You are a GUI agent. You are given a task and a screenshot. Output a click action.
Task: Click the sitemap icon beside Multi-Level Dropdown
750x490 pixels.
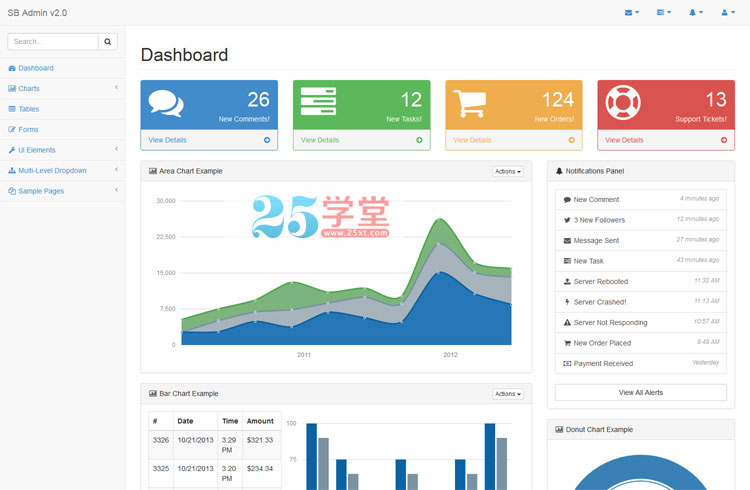12,171
